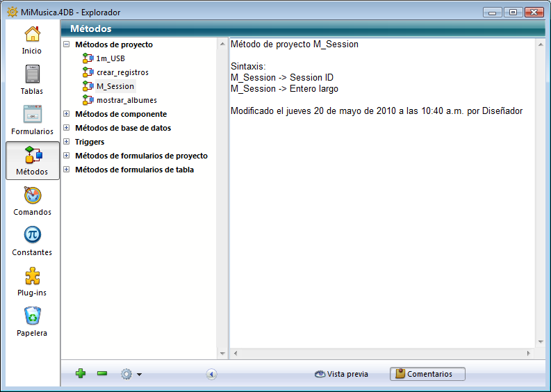551x392 pixels.
Task: Click the 'Sintaxis:' text line
Action: click(248, 67)
